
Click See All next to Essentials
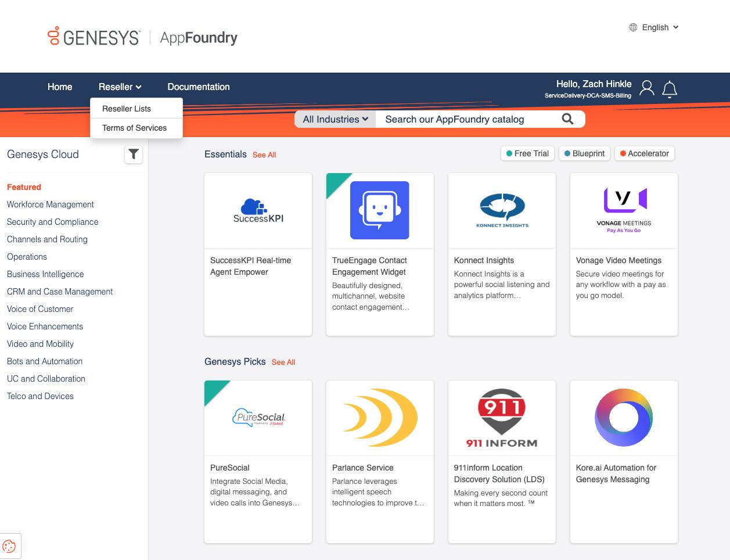click(x=264, y=155)
